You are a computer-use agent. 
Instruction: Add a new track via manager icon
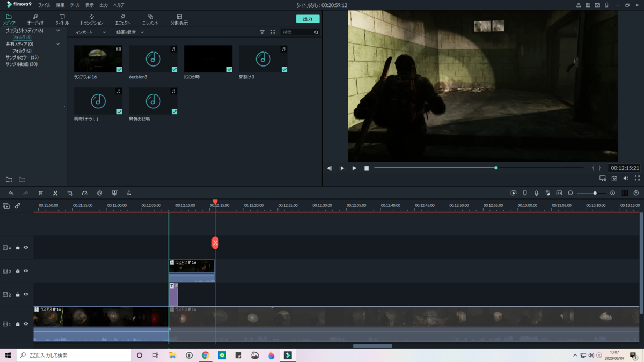click(x=6, y=206)
